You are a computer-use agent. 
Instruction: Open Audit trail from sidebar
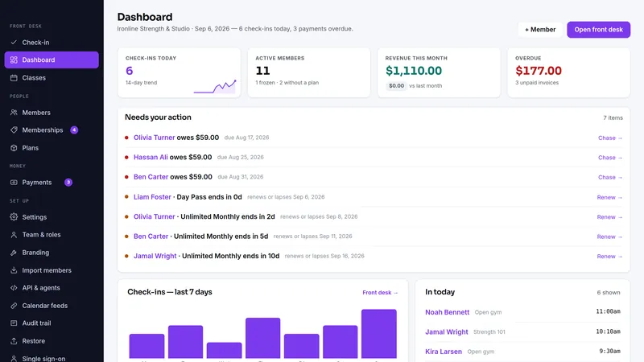click(52, 323)
